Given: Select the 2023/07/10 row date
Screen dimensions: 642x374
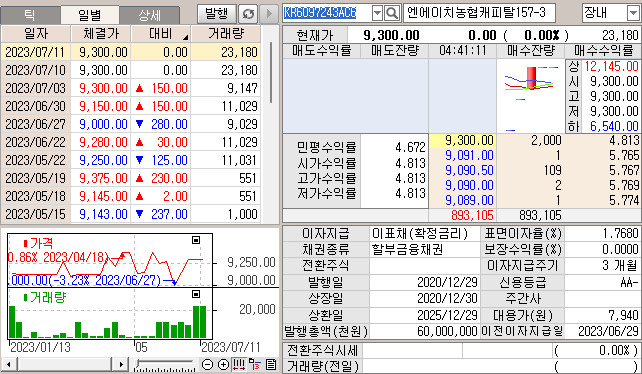Looking at the screenshot, I should [35, 70].
